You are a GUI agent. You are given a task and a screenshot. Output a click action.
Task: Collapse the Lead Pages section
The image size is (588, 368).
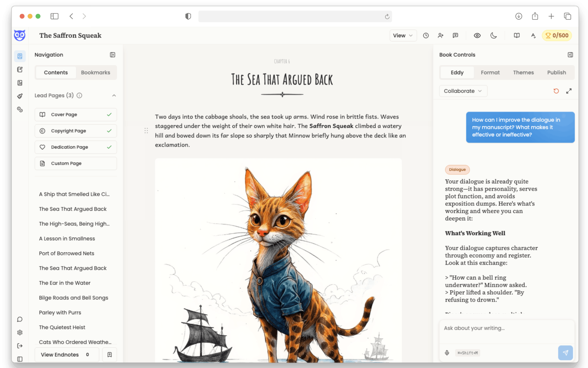114,95
